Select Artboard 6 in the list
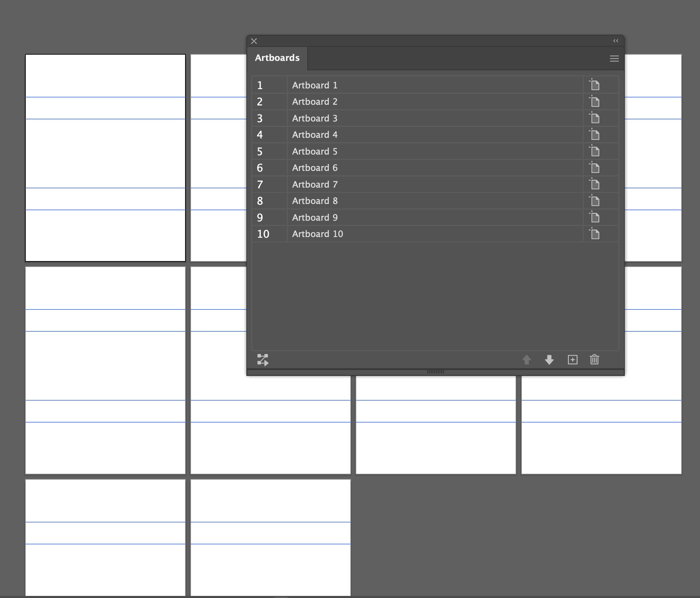Screen dimensions: 700x598 [383, 167]
